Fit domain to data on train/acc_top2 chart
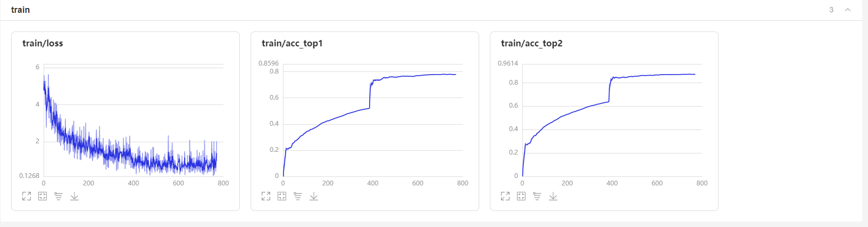The width and height of the screenshot is (868, 227). (521, 196)
